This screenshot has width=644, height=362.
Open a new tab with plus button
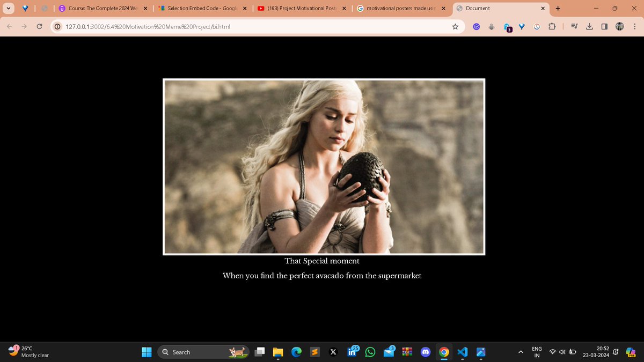pos(558,8)
